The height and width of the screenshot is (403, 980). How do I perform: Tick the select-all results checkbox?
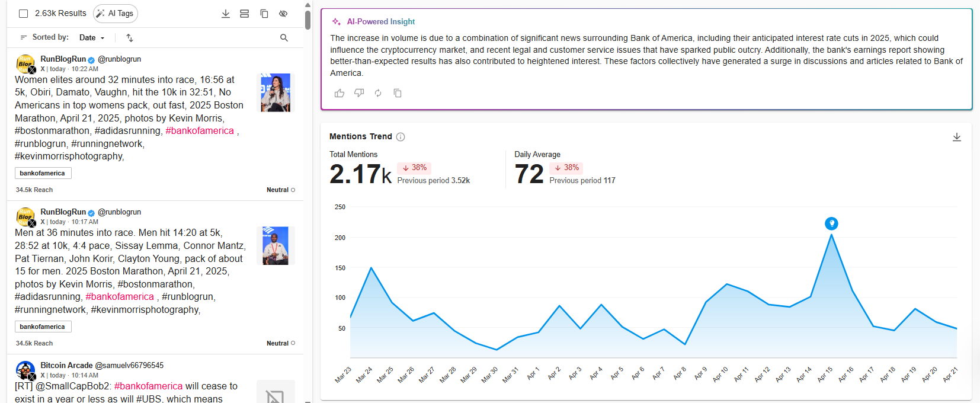[24, 14]
